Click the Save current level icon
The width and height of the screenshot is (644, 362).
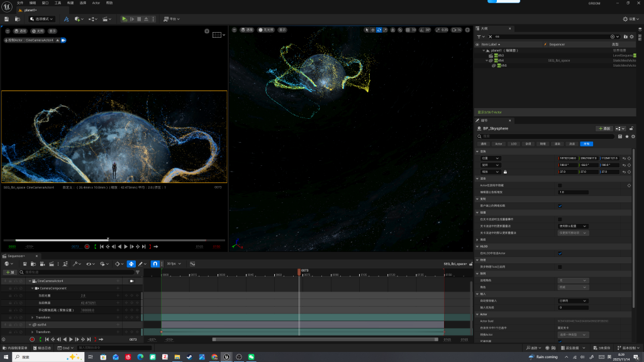point(7,19)
